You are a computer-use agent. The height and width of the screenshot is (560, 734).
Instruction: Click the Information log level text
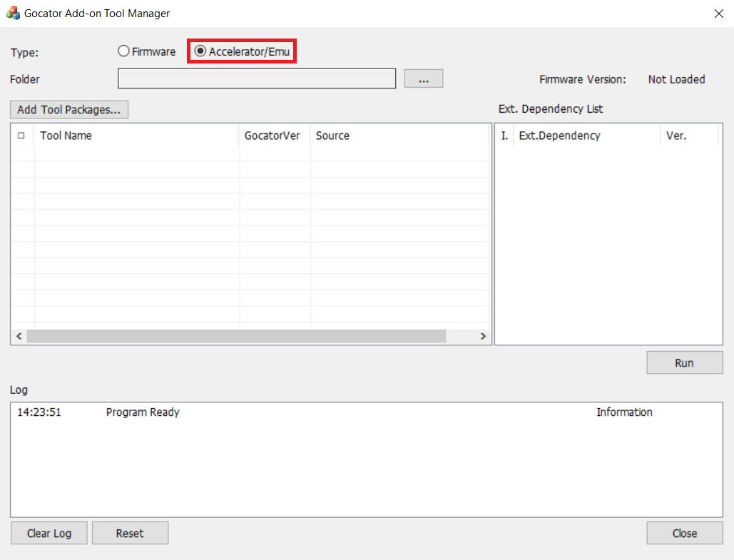coord(624,412)
